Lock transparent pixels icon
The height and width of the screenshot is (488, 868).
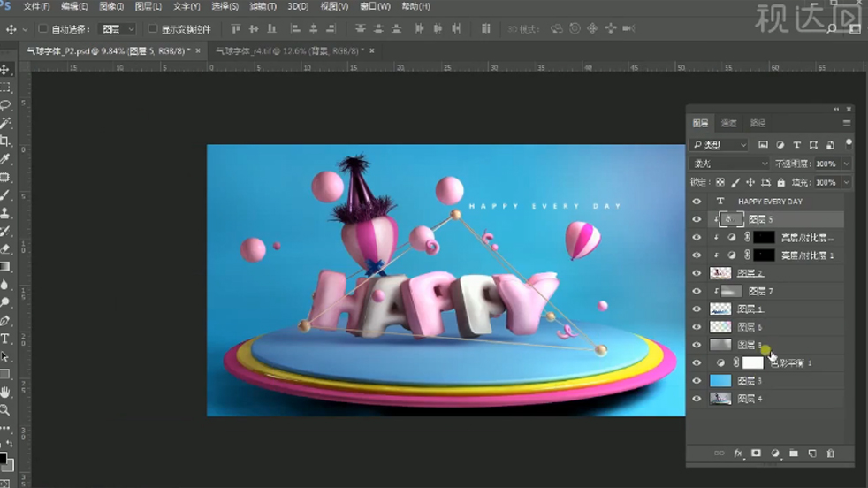pos(720,182)
